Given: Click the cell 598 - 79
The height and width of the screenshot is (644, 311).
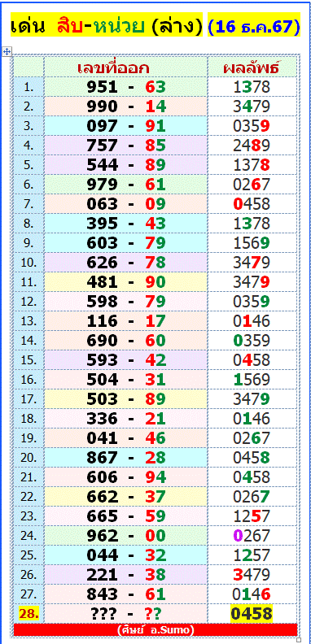Looking at the screenshot, I should click(125, 302).
